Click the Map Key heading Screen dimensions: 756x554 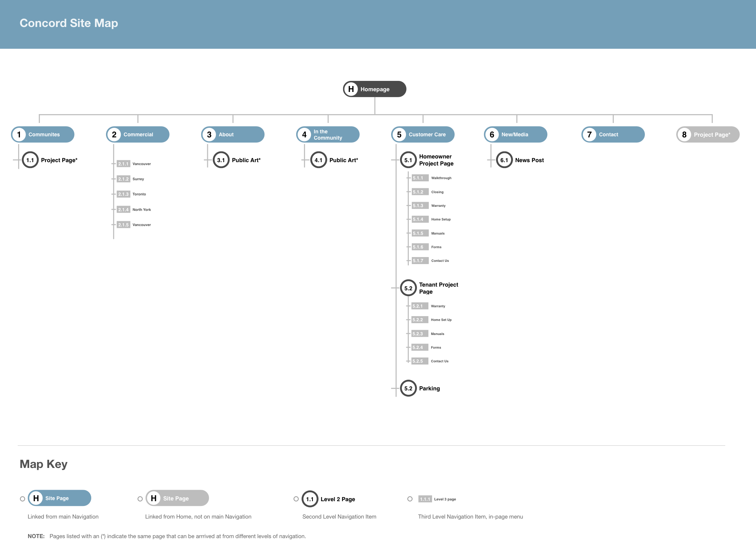[44, 464]
